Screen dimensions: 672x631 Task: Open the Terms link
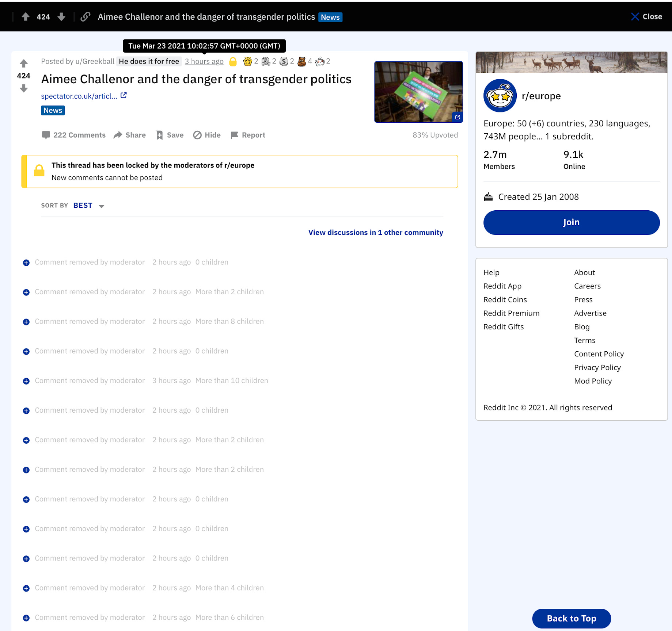coord(585,340)
